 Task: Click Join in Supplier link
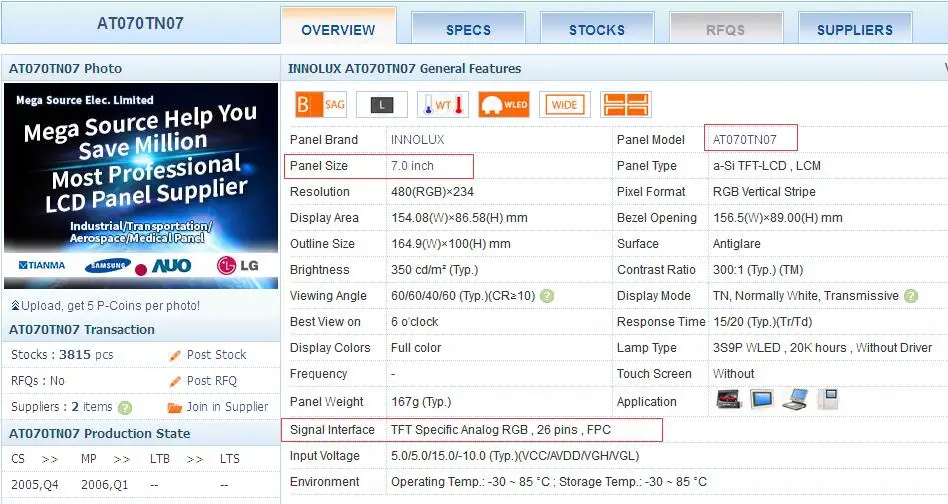pyautogui.click(x=227, y=407)
